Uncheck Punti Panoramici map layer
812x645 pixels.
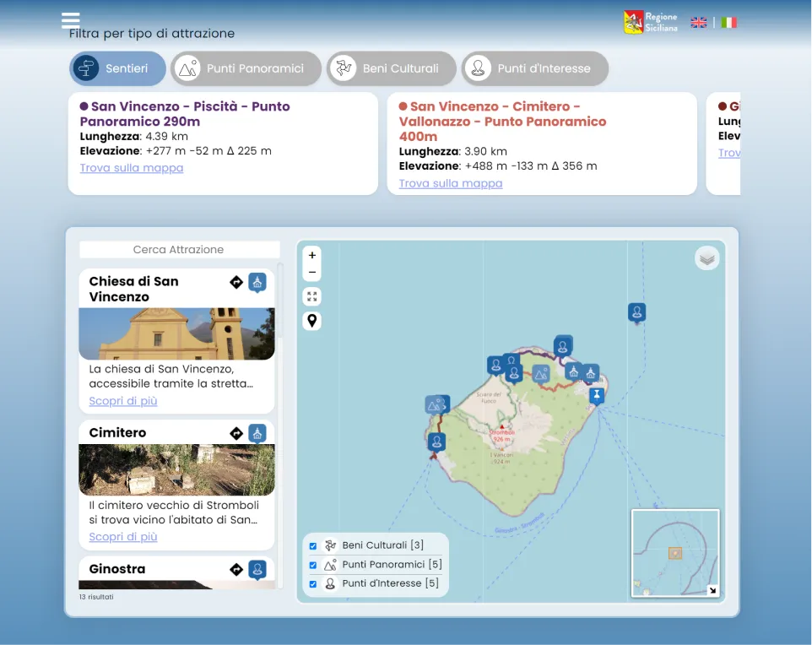tap(313, 565)
